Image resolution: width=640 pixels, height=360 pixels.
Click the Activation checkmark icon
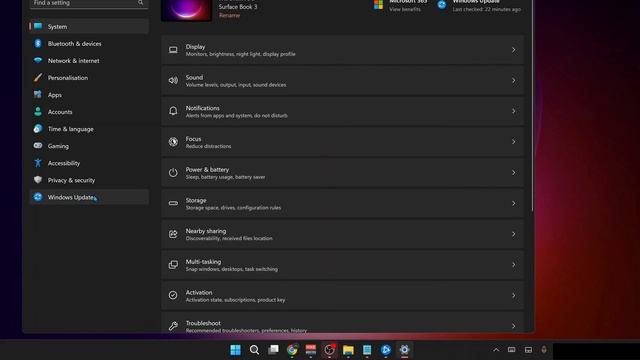[x=173, y=295]
